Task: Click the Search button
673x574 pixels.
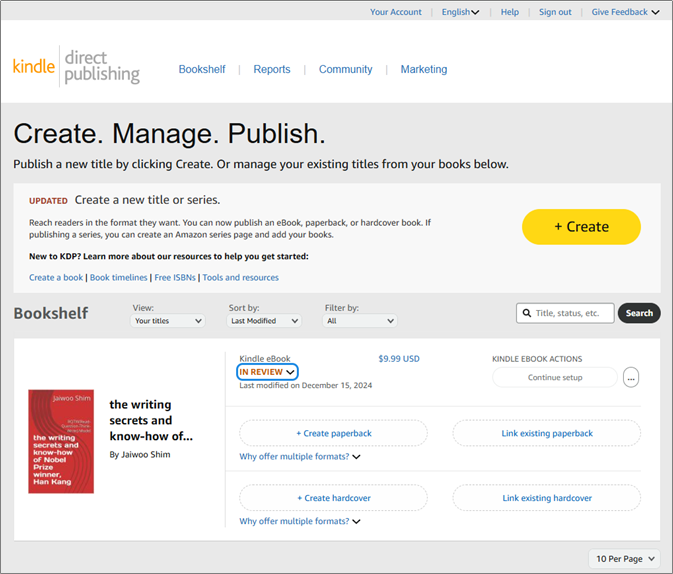Action: point(639,313)
